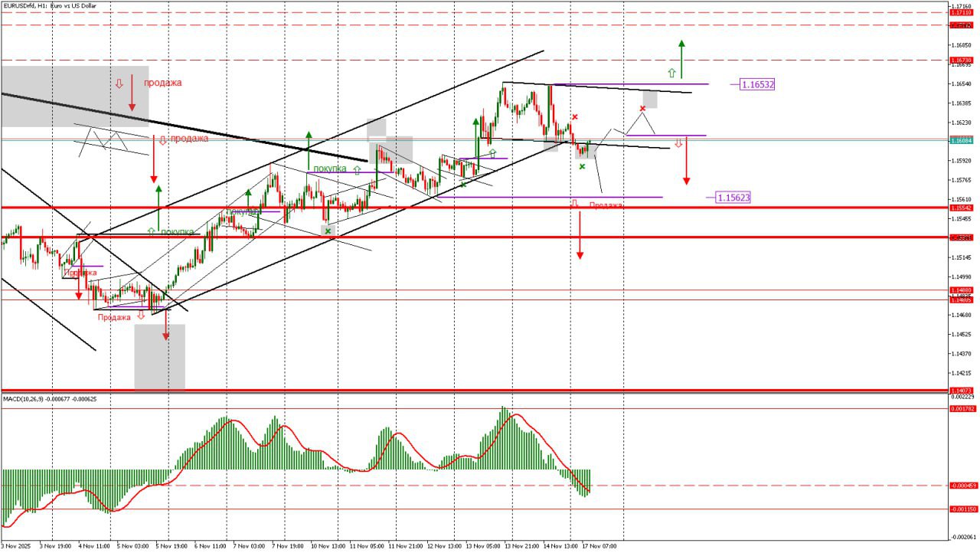Click the 3 Nov 2025 time axis label

[15, 547]
